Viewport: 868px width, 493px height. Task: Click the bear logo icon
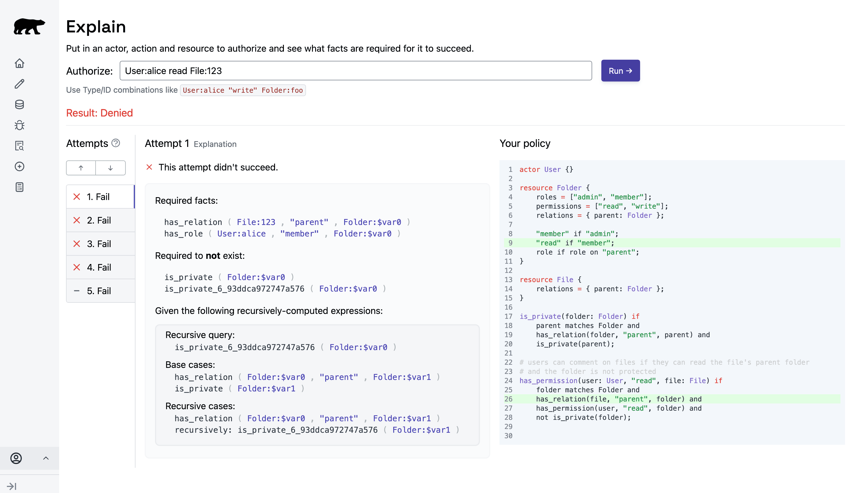tap(29, 26)
